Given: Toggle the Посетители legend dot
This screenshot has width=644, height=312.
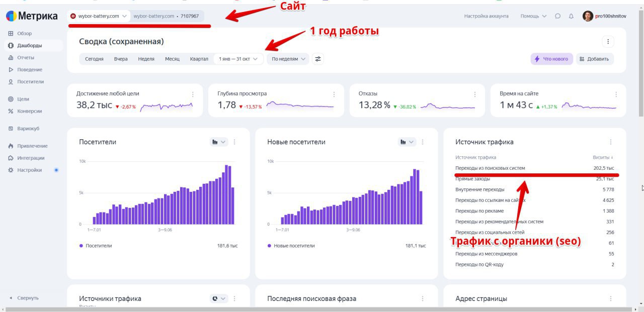Looking at the screenshot, I should pyautogui.click(x=81, y=246).
